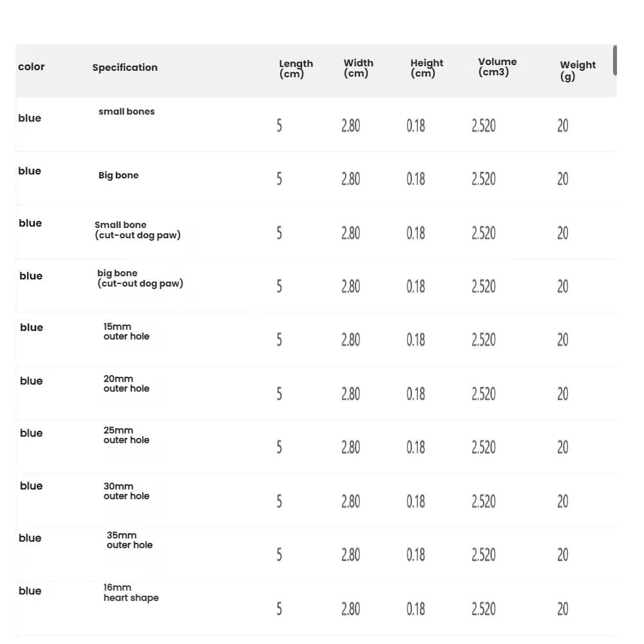Click the "Volume (cm3)" column header

497,67
